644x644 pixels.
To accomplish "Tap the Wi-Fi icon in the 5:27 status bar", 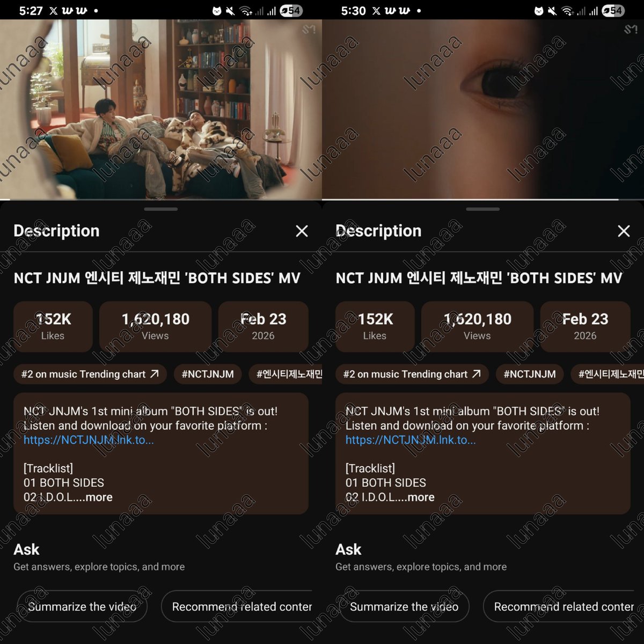I will 246,11.
